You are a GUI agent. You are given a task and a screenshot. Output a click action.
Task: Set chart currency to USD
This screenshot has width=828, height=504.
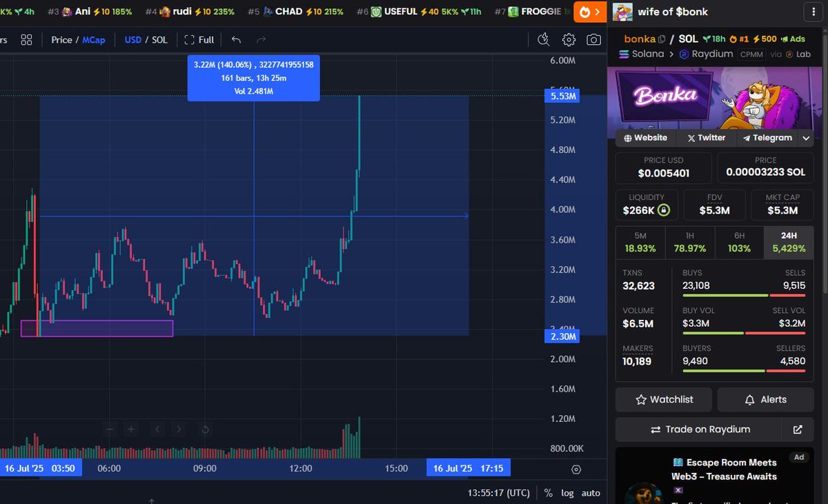[133, 40]
